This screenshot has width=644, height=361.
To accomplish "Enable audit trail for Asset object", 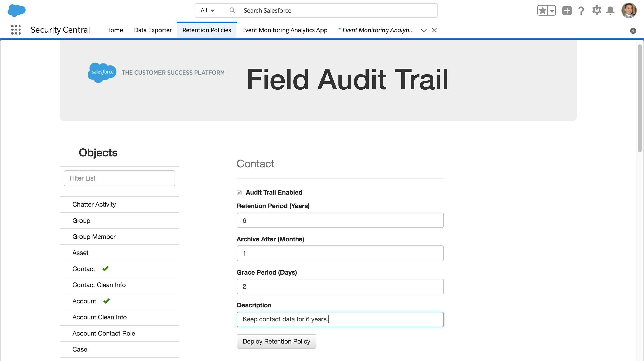I will point(80,252).
